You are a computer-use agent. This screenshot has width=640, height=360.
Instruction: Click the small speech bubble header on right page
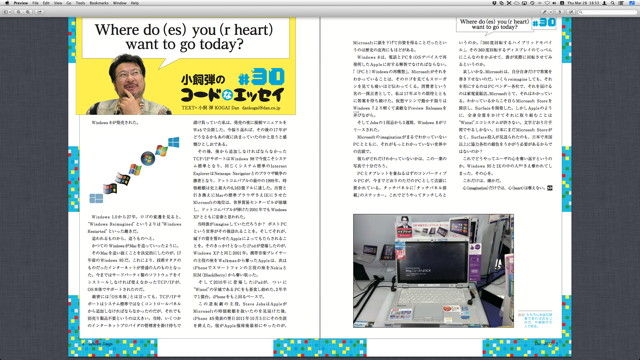[494, 24]
